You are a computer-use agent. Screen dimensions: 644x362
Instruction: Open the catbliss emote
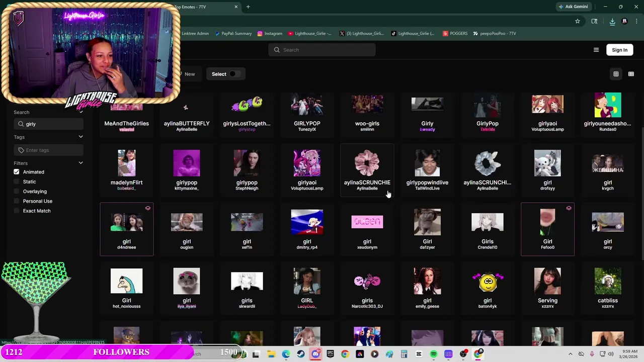pyautogui.click(x=608, y=288)
